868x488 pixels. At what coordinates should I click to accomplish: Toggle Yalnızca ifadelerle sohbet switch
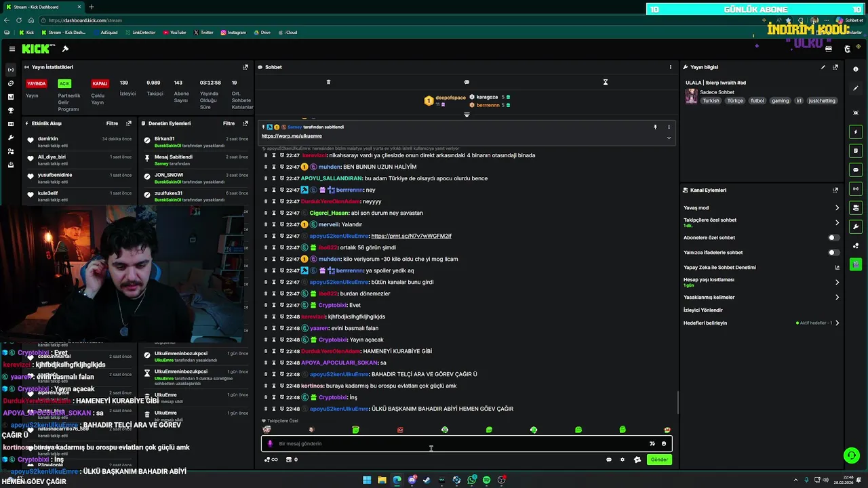pos(834,253)
